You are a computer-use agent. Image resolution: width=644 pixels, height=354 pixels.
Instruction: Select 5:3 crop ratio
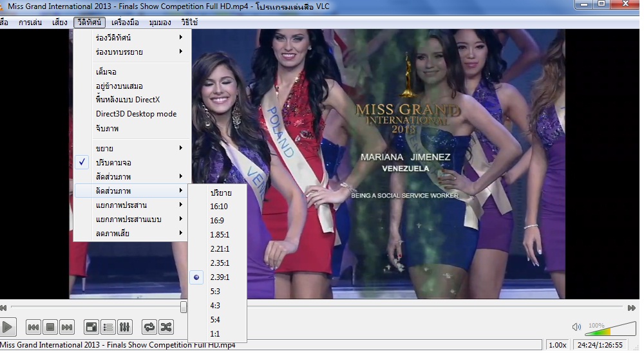click(217, 291)
